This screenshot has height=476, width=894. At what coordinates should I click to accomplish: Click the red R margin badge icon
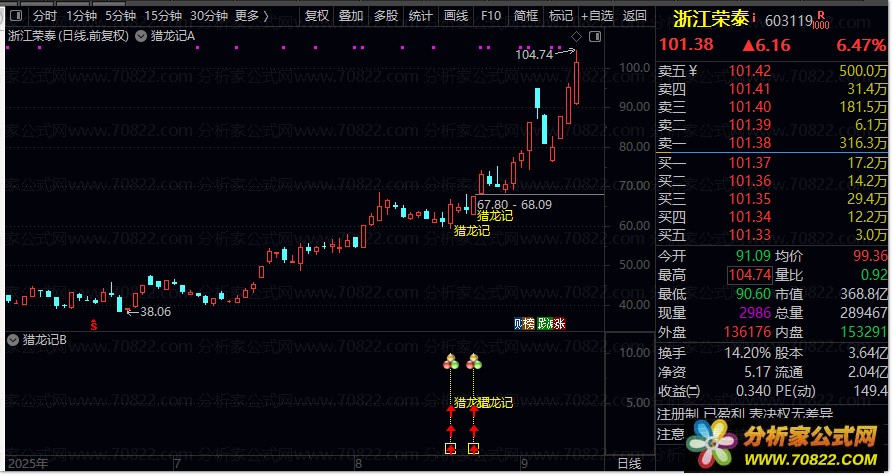tap(821, 15)
